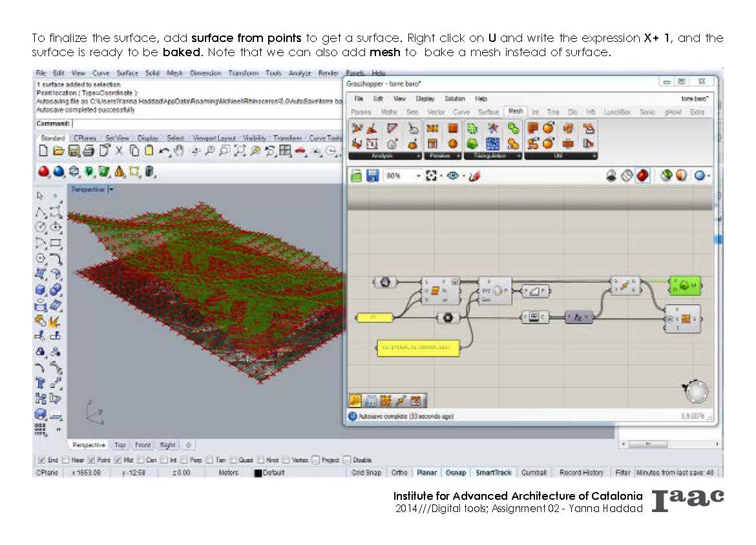Click the green Grasshopper open file icon

coord(356,176)
